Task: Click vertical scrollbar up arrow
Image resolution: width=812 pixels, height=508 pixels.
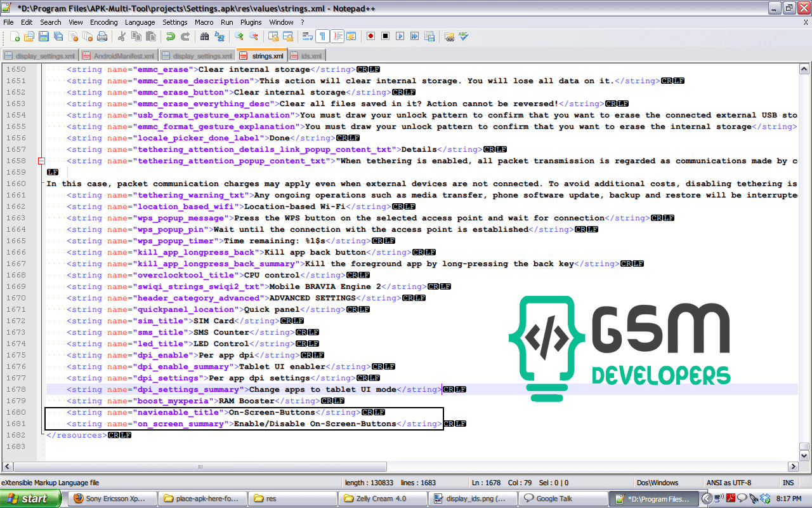Action: (x=804, y=69)
